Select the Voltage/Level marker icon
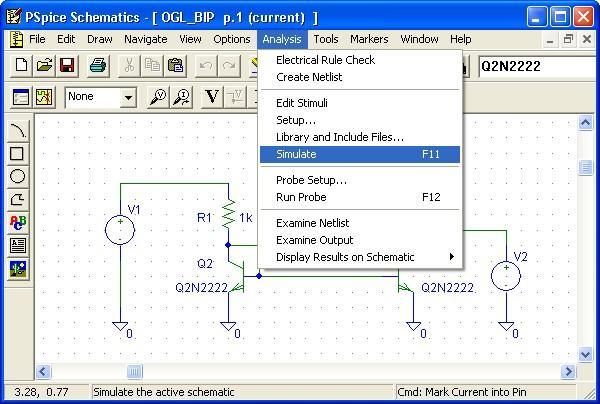The image size is (600, 404). pyautogui.click(x=158, y=97)
